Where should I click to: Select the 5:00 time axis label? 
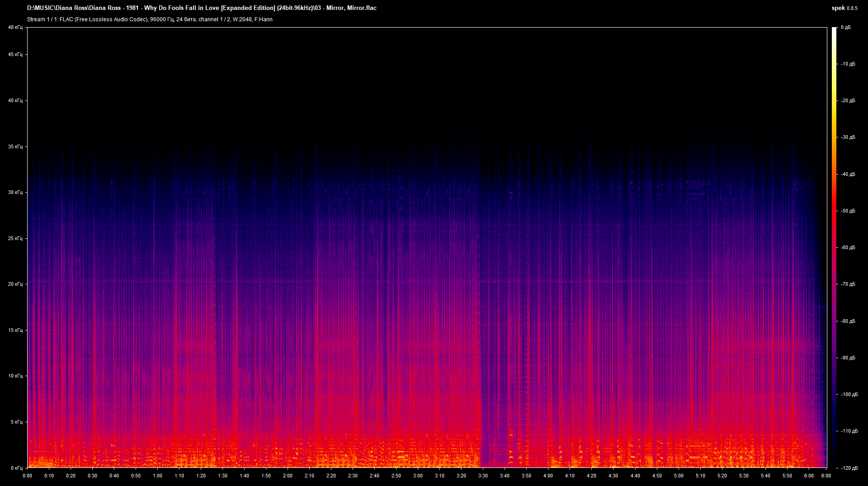coord(679,476)
